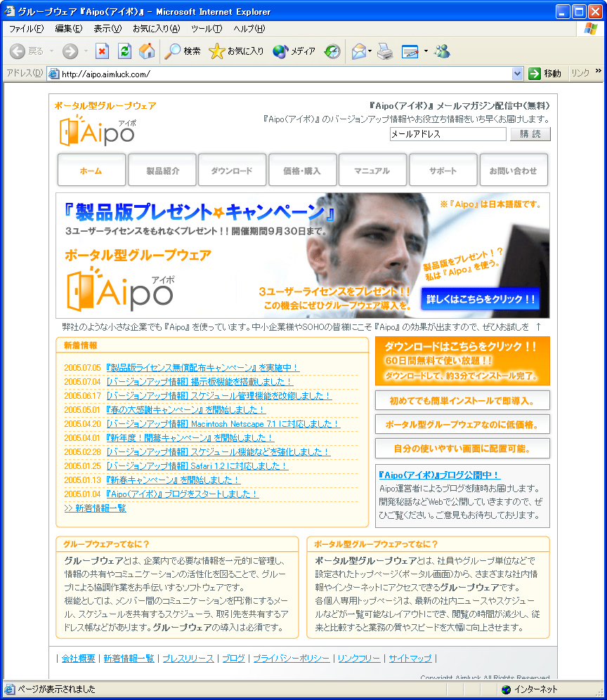Click the Forward arrow icon

pyautogui.click(x=70, y=51)
